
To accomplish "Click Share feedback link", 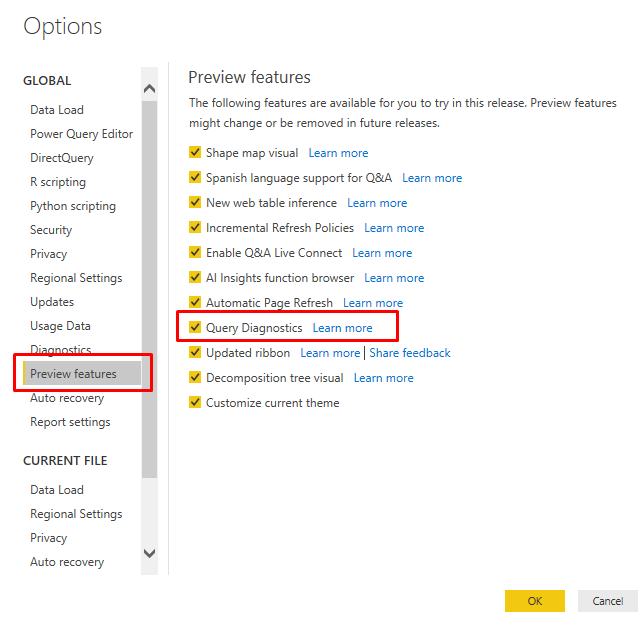I will coord(410,353).
